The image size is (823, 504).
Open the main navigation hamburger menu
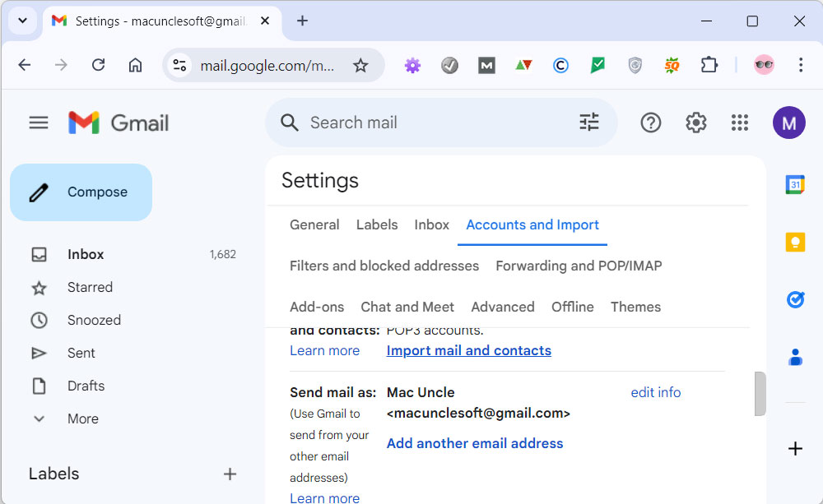(38, 122)
